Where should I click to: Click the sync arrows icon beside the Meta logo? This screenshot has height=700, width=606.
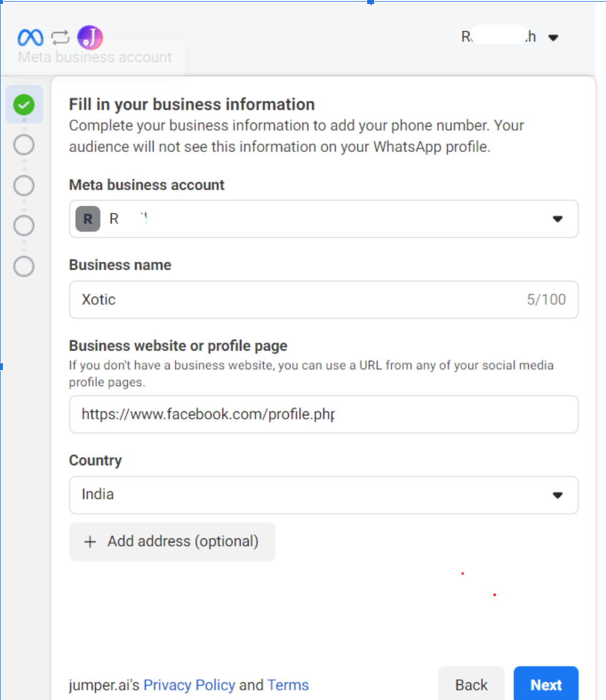59,36
